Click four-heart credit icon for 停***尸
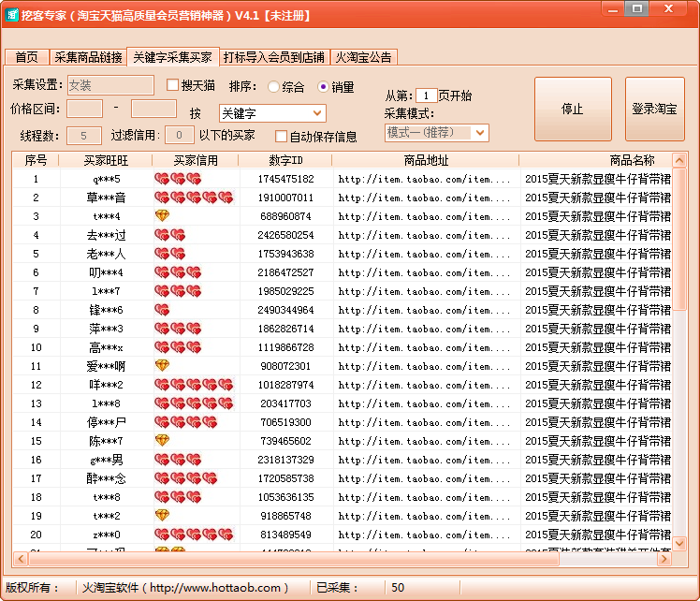Image resolution: width=700 pixels, height=601 pixels. coord(185,422)
